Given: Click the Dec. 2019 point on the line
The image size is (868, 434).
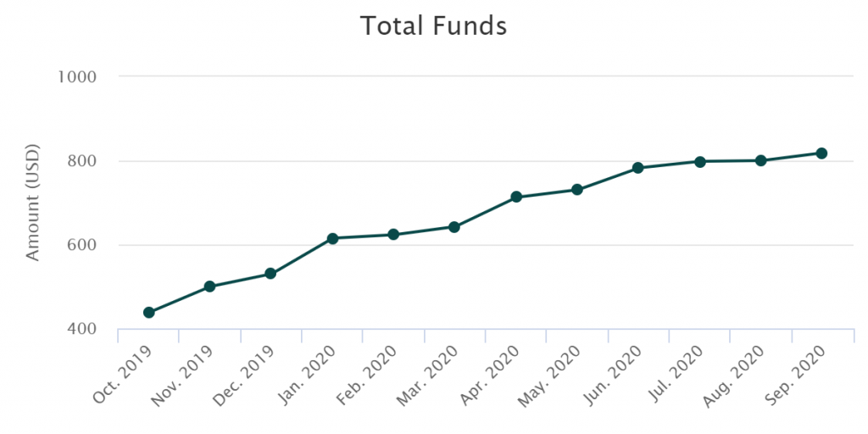Looking at the screenshot, I should [x=270, y=274].
